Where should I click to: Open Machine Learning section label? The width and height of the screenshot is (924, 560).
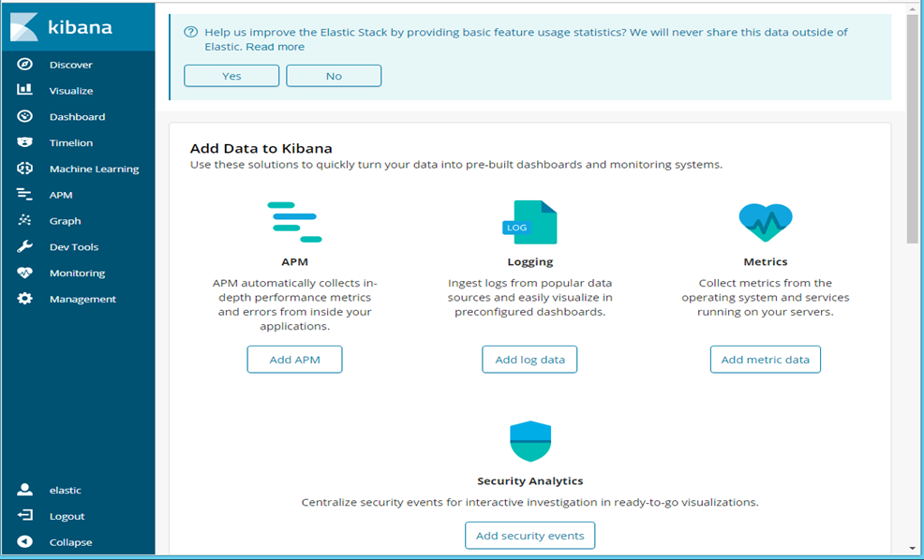(x=95, y=169)
